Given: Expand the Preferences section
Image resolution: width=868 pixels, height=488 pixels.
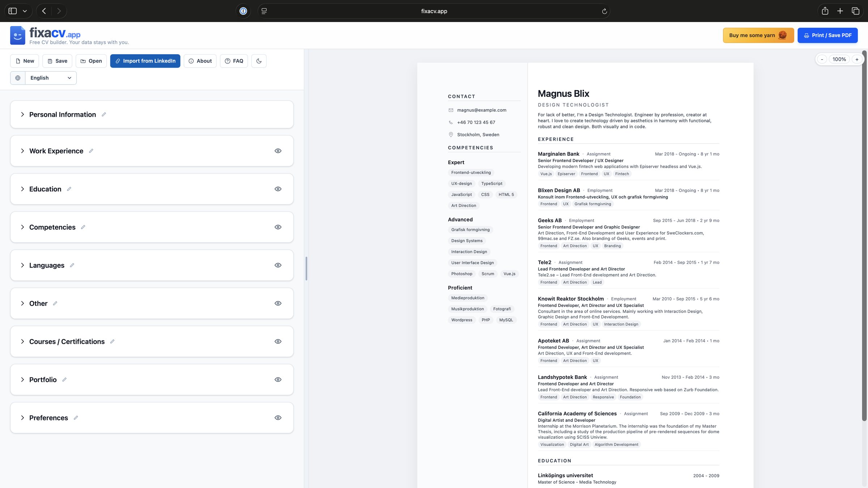Looking at the screenshot, I should 22,418.
